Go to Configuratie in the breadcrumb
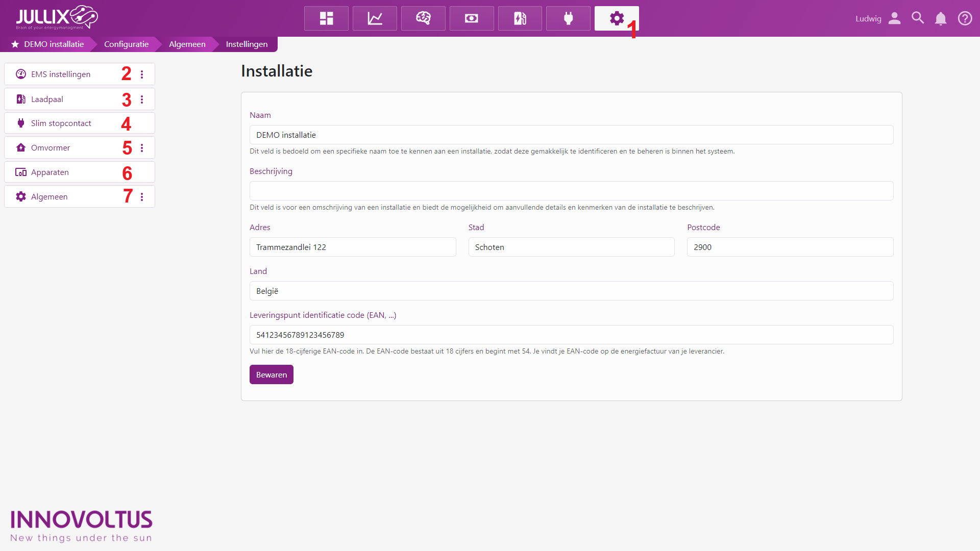This screenshot has width=980, height=551. click(x=126, y=44)
